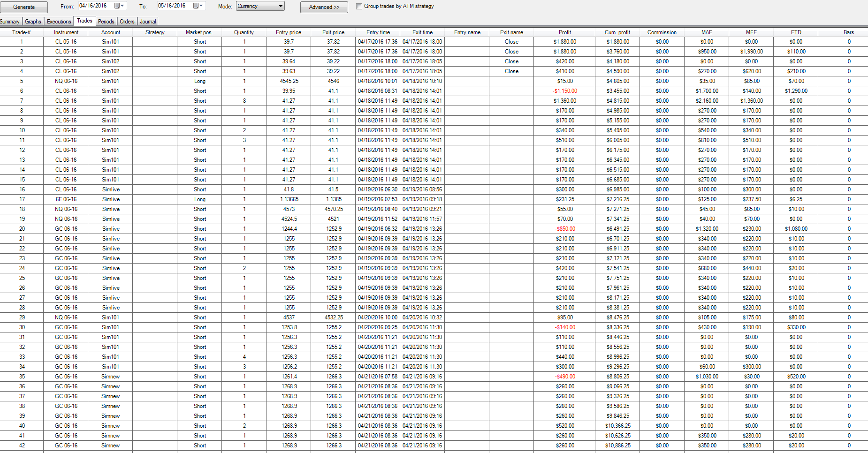The width and height of the screenshot is (868, 453).
Task: Click the Long position cell for trade 5
Action: tap(200, 81)
